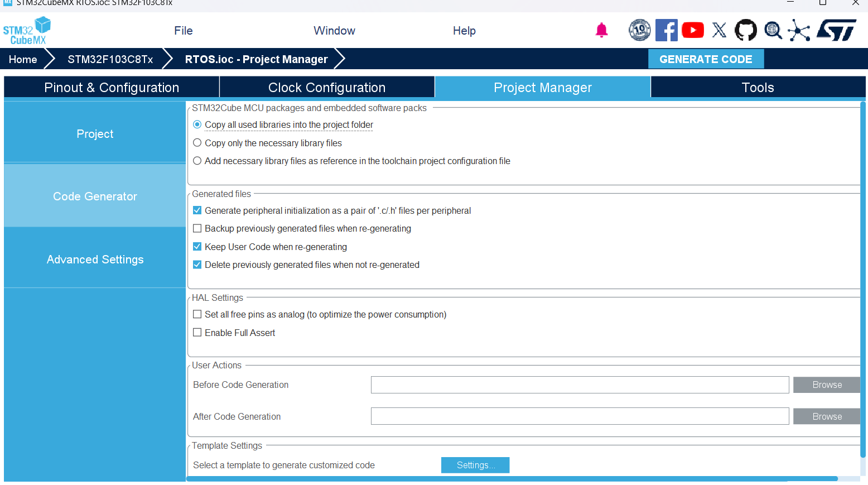Enable Backup previously generated files checkbox

[x=197, y=228]
